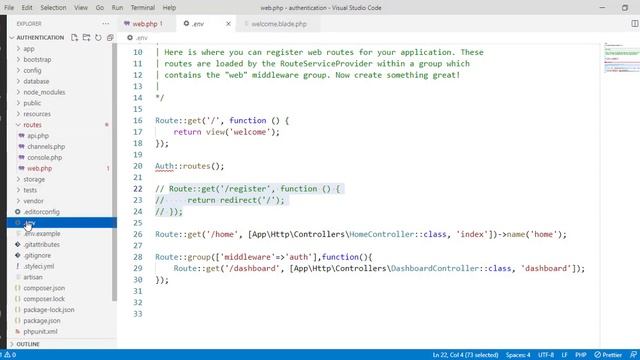Click the New Folder icon in Explorer header
This screenshot has width=640, height=360.
click(86, 38)
